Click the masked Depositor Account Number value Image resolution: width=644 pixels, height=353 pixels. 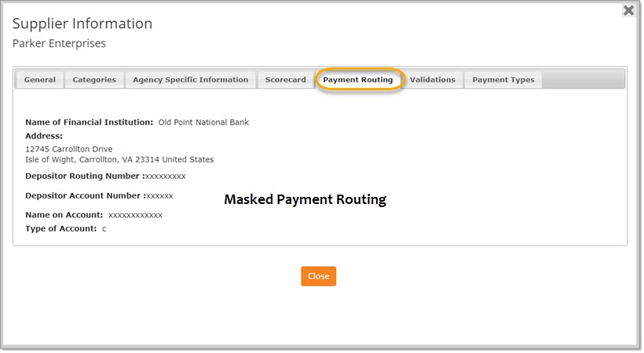coord(159,196)
